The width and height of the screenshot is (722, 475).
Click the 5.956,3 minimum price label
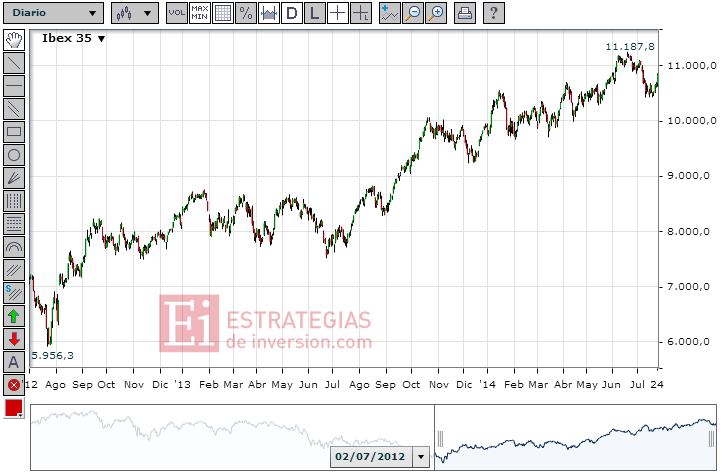click(52, 355)
